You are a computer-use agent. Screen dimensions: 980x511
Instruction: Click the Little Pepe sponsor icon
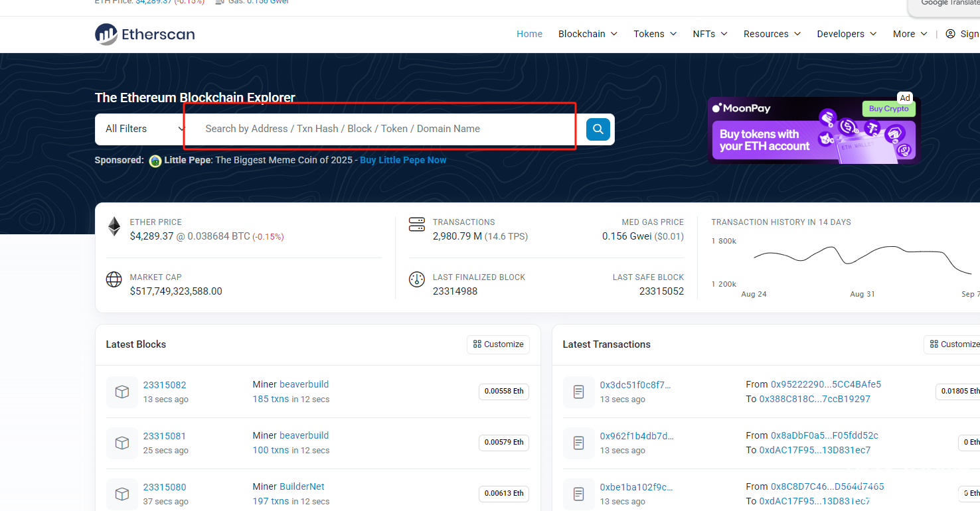155,161
